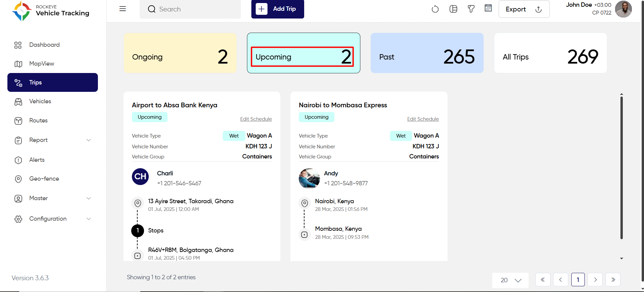Toggle the hamburger menu icon
The image size is (644, 292).
click(123, 9)
